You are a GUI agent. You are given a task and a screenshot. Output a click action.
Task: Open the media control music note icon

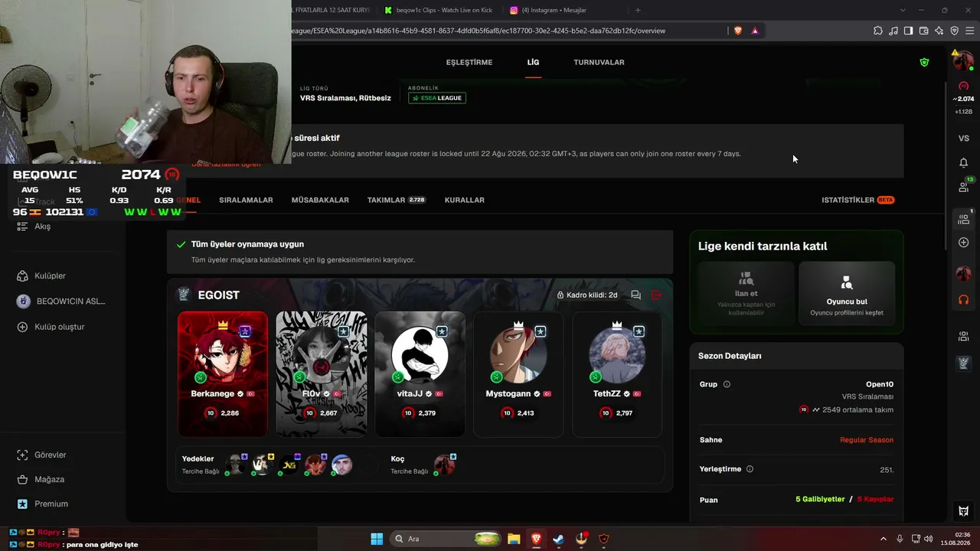[x=893, y=31]
